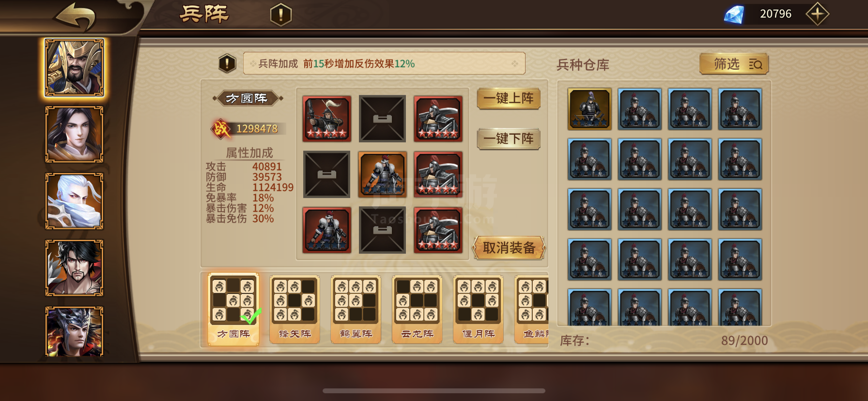Select the 鹤翼阵 formation

(356, 309)
